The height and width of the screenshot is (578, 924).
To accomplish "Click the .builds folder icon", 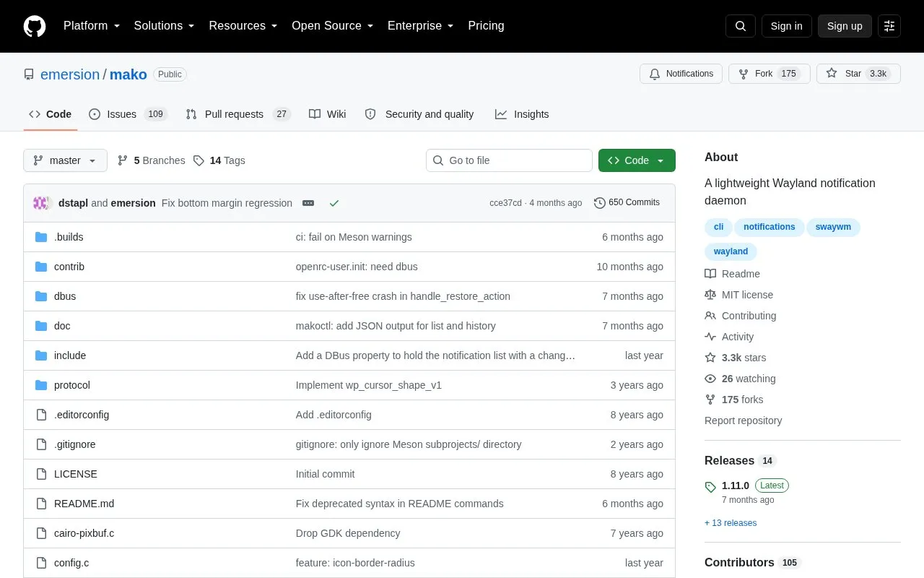I will [x=41, y=237].
